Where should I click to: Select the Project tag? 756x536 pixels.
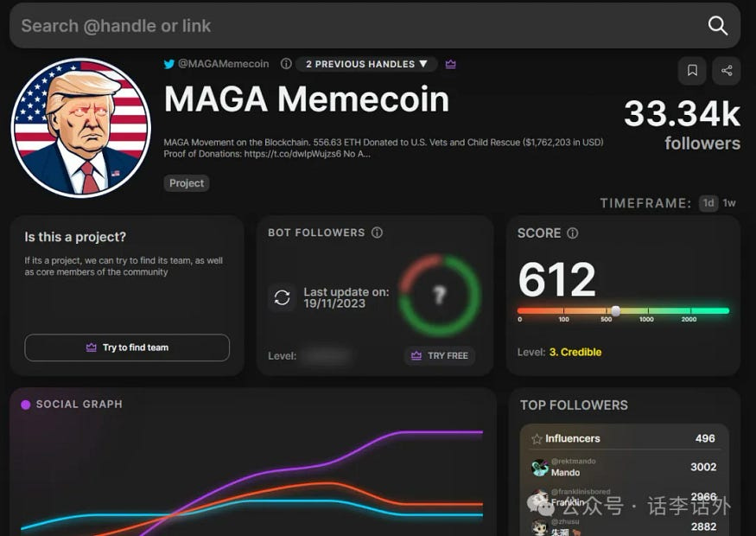pos(186,182)
